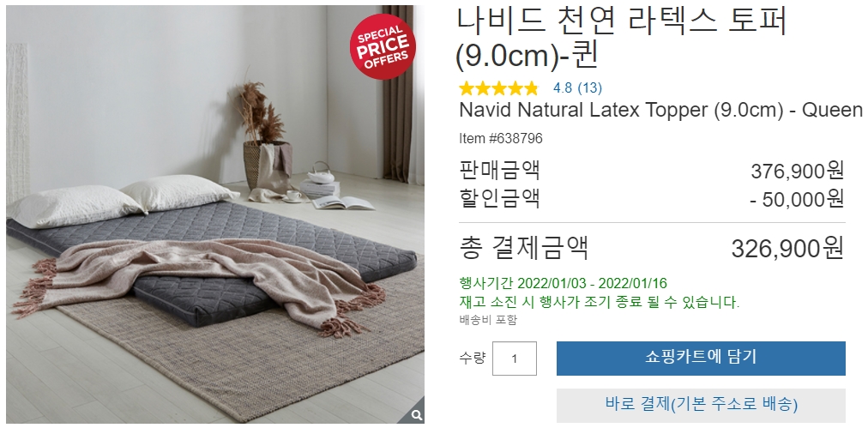The width and height of the screenshot is (868, 434).
Task: Click the 4.8 rating score
Action: pyautogui.click(x=563, y=88)
